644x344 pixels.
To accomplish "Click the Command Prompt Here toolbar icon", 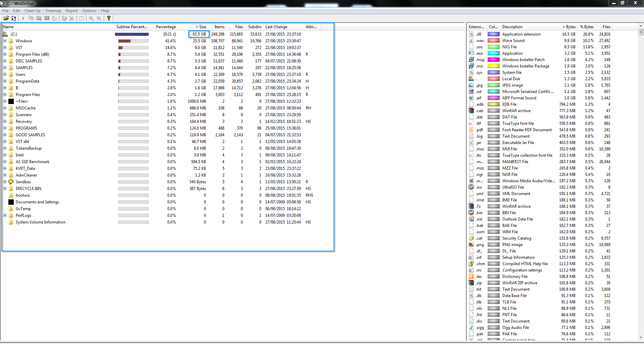I will [x=47, y=18].
